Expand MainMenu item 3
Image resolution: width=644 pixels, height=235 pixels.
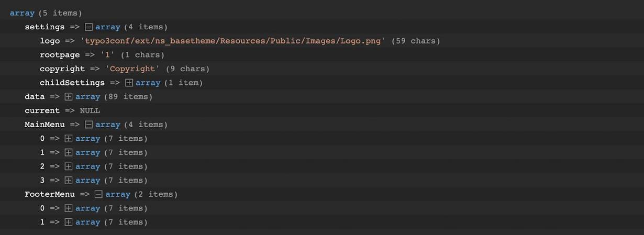tap(69, 180)
